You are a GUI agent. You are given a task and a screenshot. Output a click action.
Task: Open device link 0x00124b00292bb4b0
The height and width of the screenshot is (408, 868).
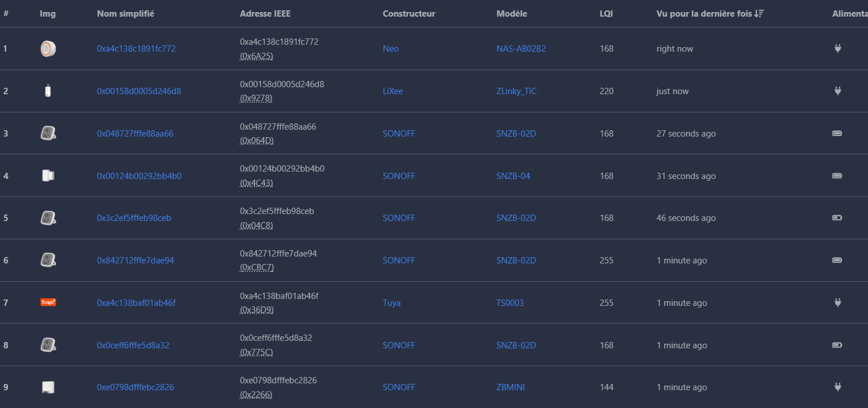(x=139, y=176)
